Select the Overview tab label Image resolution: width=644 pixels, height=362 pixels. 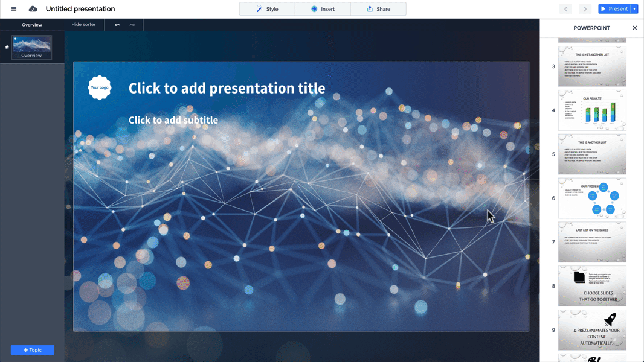pyautogui.click(x=32, y=25)
